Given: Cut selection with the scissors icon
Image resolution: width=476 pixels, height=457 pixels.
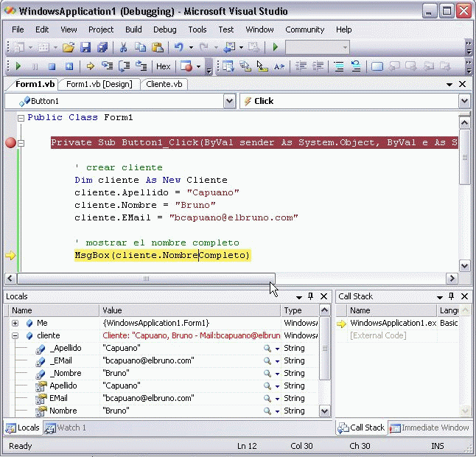Looking at the screenshot, I should pos(123,47).
